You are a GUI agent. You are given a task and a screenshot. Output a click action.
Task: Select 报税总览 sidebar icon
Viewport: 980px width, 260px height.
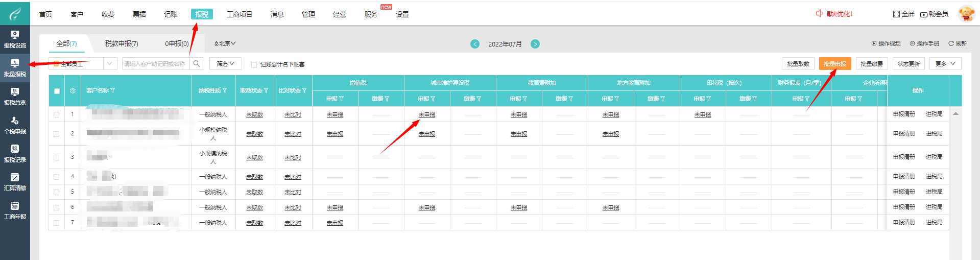pyautogui.click(x=15, y=96)
